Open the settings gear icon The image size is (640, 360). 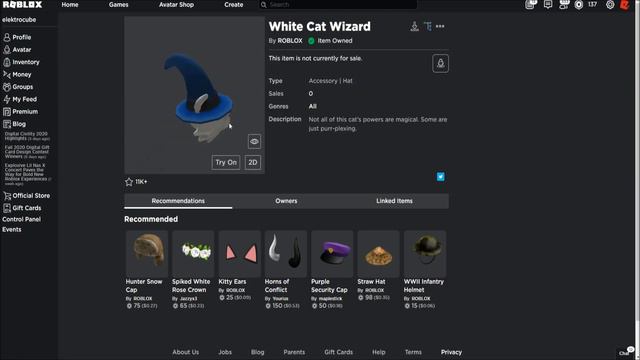(x=610, y=5)
